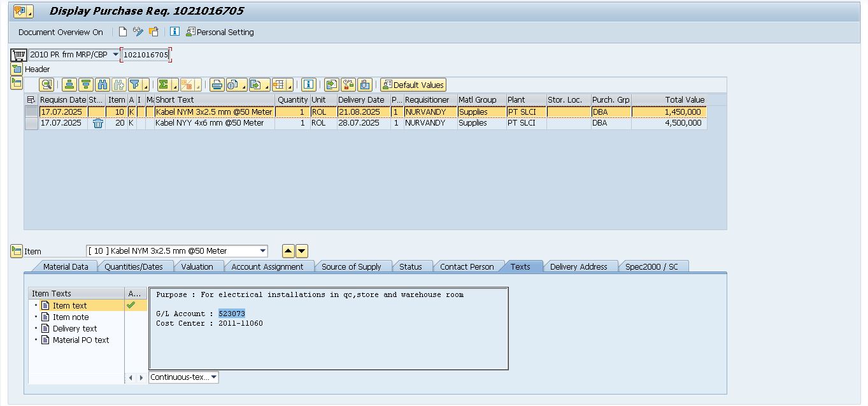Click the Find binoculars icon
Screen dimensions: 868x406
click(103, 85)
